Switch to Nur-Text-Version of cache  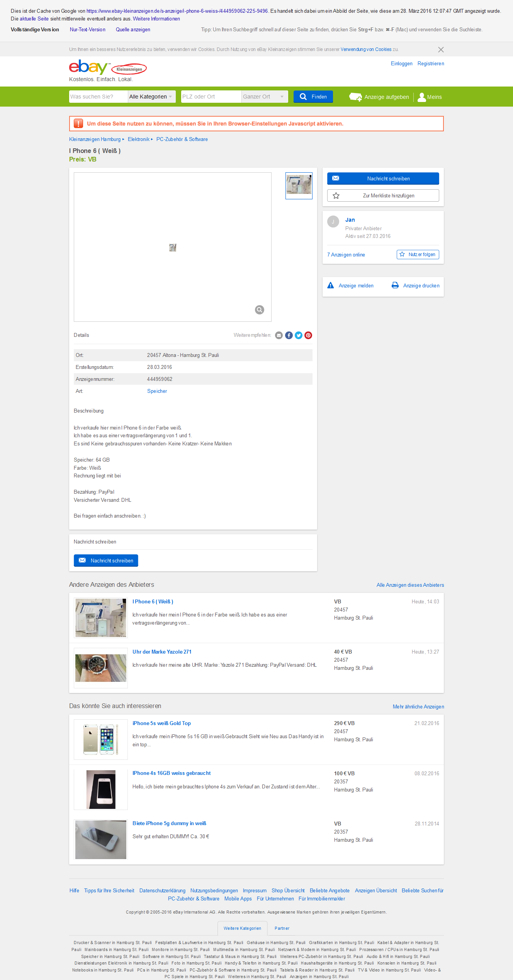pyautogui.click(x=88, y=30)
